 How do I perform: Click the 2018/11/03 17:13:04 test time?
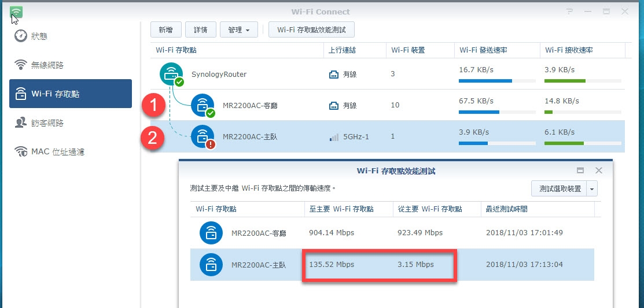tap(524, 265)
